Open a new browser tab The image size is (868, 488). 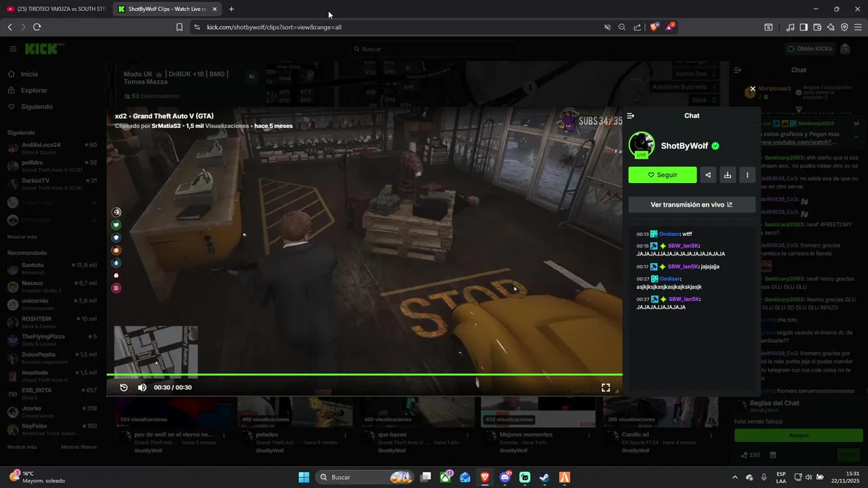coord(231,9)
